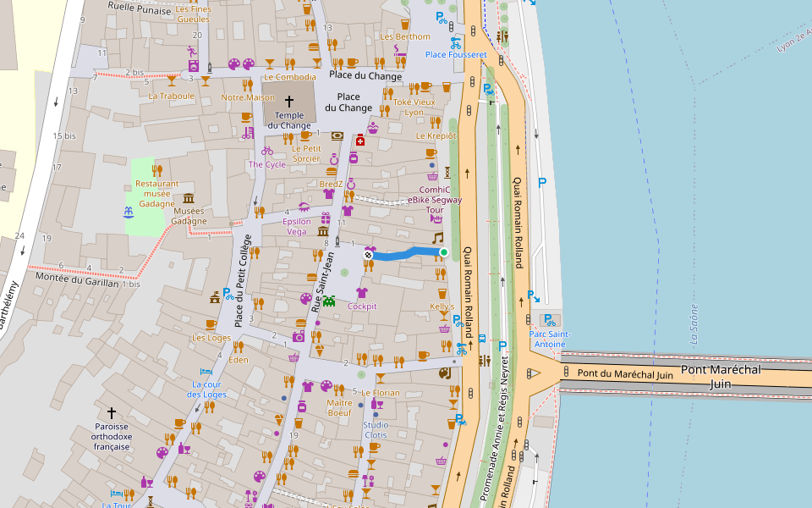Select the green space invader icon
The image size is (812, 508).
click(x=328, y=300)
